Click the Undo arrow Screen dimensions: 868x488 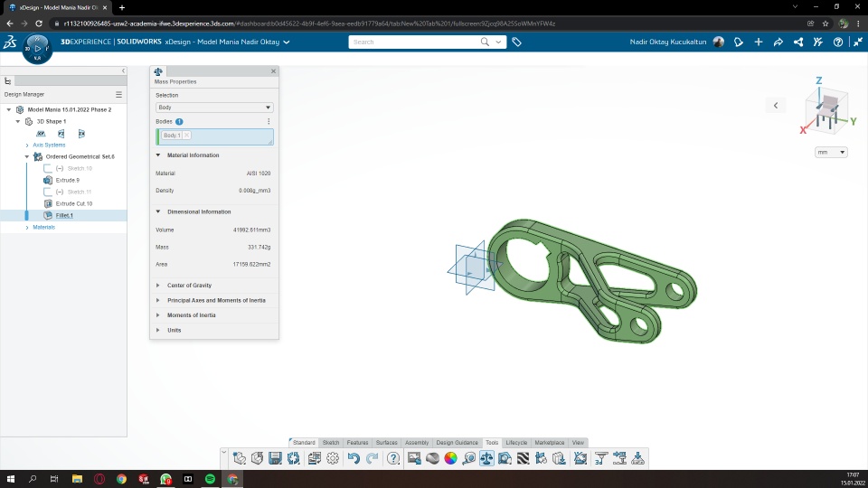click(x=354, y=458)
